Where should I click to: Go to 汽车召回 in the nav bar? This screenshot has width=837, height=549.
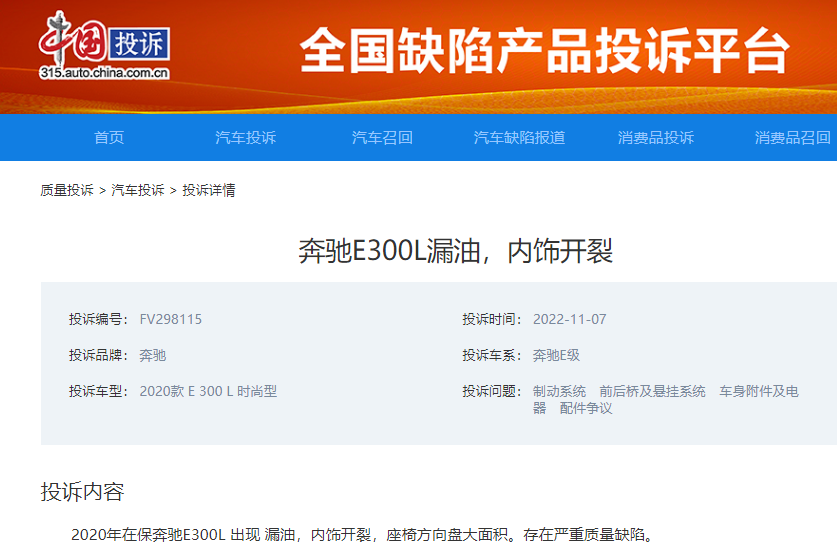[382, 138]
